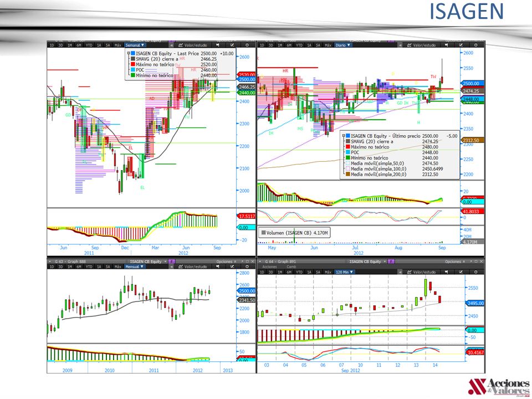Click the flag annotation icon in the Mensual chart
Viewport: 532px width, 399px height.
(x=218, y=267)
